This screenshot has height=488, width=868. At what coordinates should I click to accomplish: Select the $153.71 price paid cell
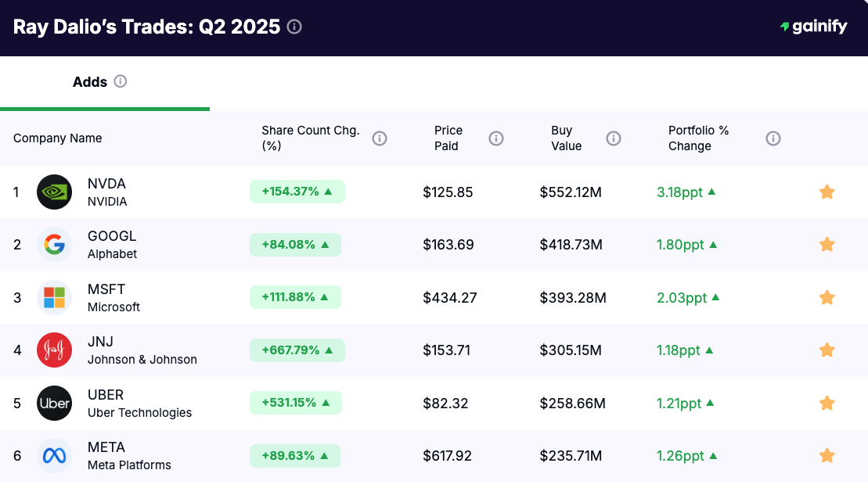(x=447, y=351)
